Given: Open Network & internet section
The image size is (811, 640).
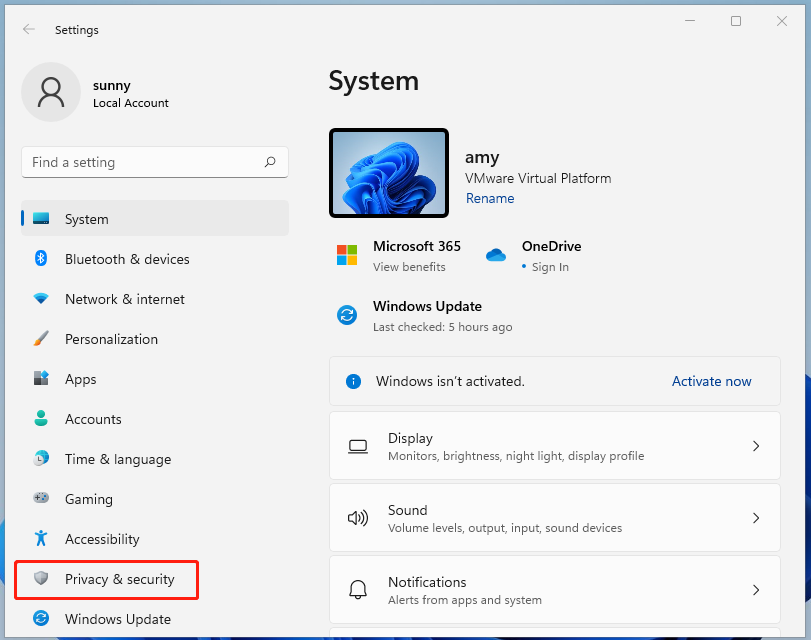Looking at the screenshot, I should [155, 299].
